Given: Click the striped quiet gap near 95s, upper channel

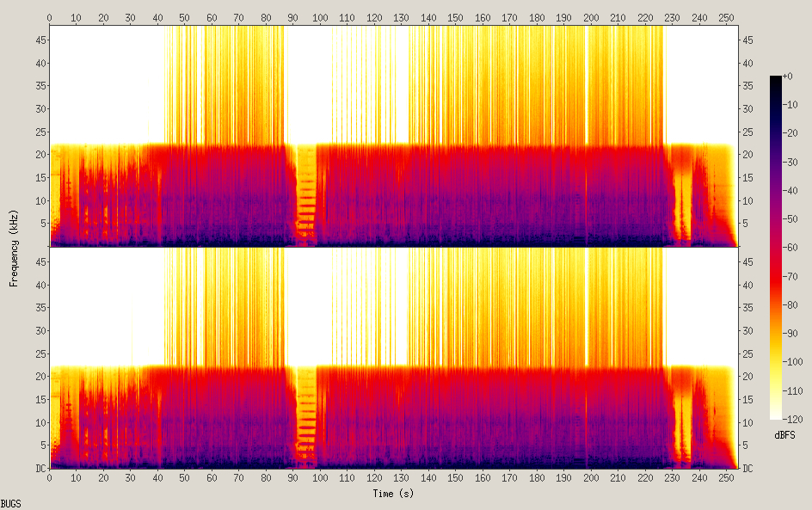Looking at the screenshot, I should [x=305, y=198].
